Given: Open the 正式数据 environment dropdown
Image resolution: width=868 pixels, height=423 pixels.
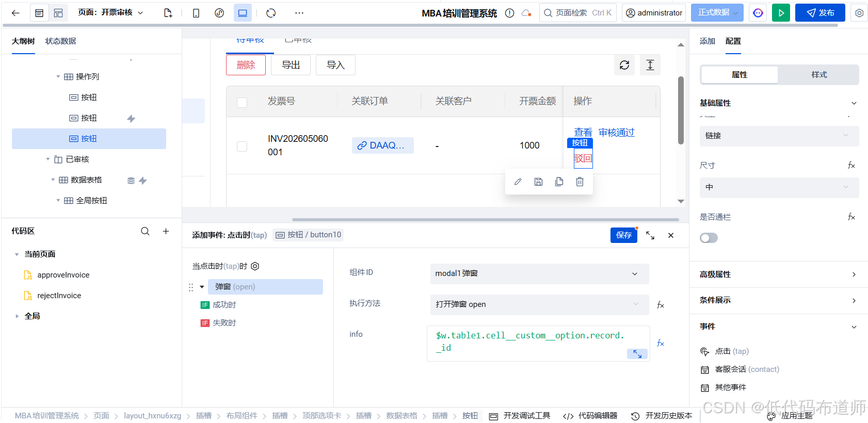Looking at the screenshot, I should pos(717,13).
